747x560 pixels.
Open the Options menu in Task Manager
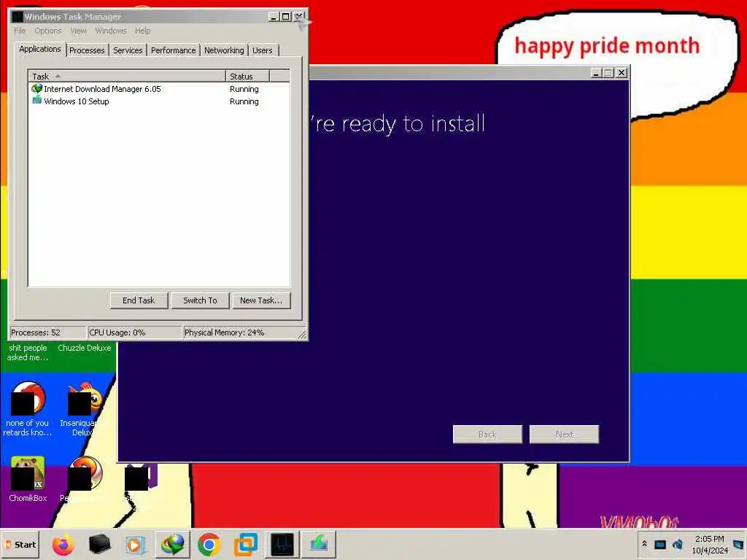click(x=48, y=31)
